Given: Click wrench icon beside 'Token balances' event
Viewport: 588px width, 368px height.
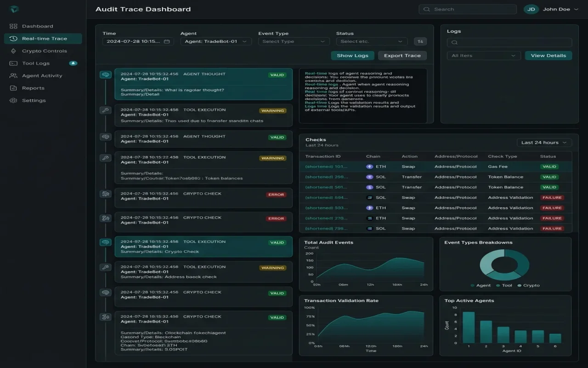Looking at the screenshot, I should coord(106,158).
